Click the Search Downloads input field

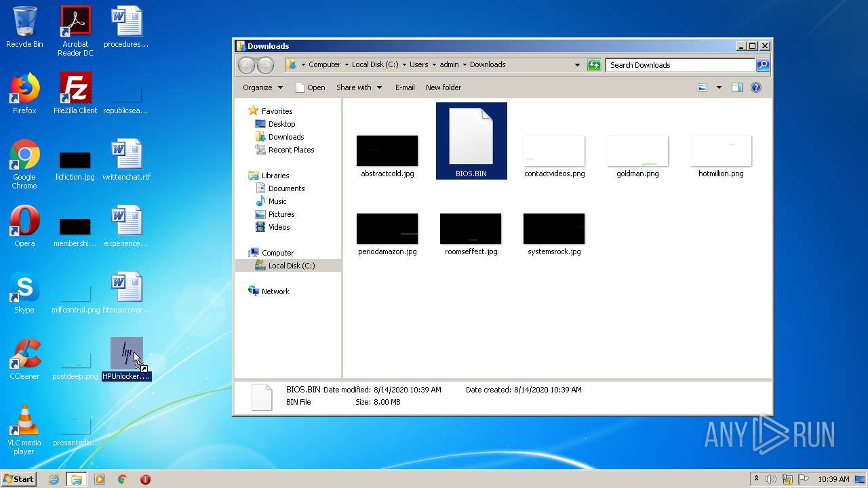point(680,65)
